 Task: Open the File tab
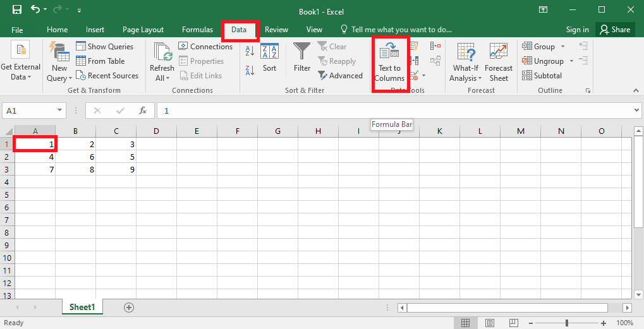coord(17,30)
